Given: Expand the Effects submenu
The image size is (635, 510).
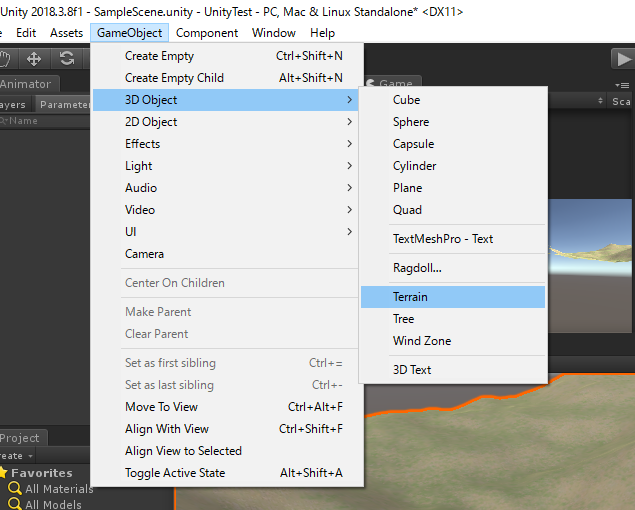Looking at the screenshot, I should point(226,144).
